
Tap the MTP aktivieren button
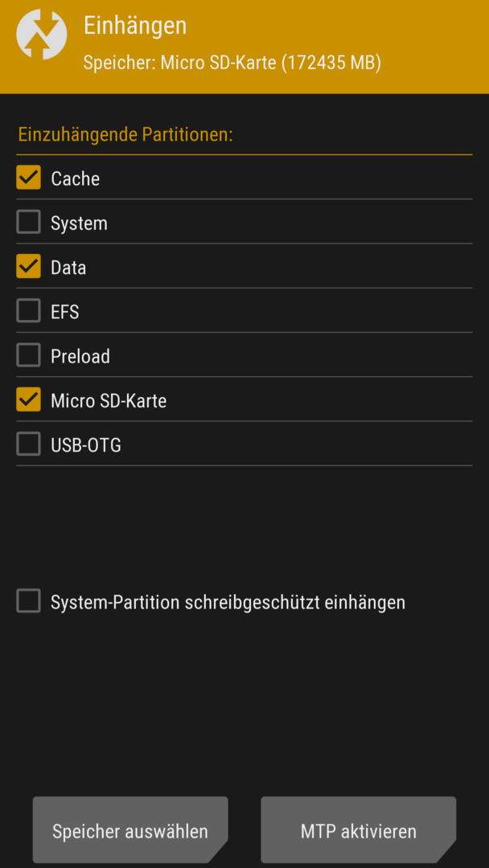(x=358, y=829)
